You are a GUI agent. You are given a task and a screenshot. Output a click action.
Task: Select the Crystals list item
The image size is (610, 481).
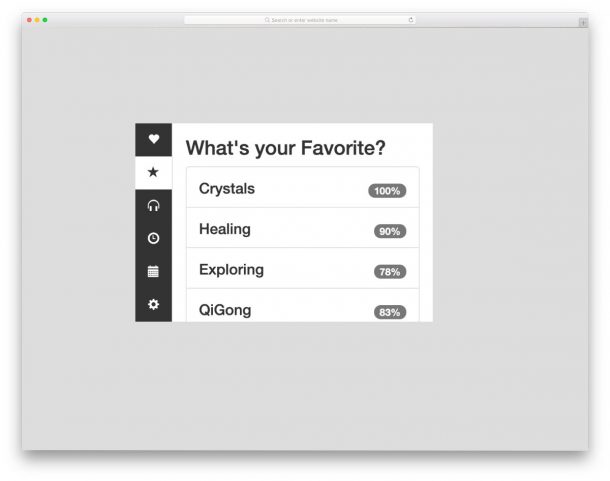coord(227,189)
